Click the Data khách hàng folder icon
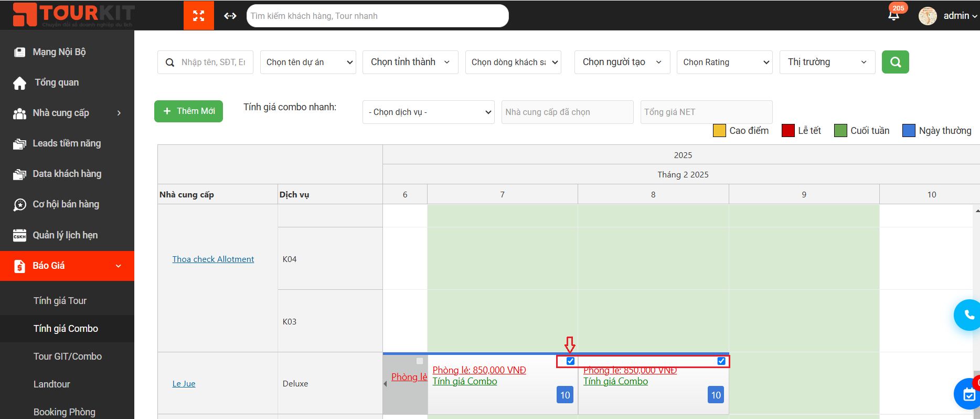The height and width of the screenshot is (419, 980). coord(19,174)
